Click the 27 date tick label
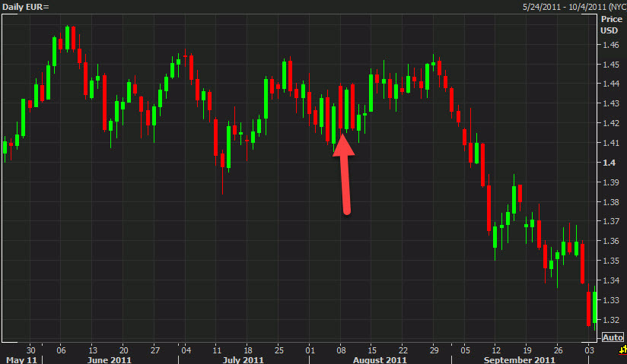627x364 pixels. 155,350
